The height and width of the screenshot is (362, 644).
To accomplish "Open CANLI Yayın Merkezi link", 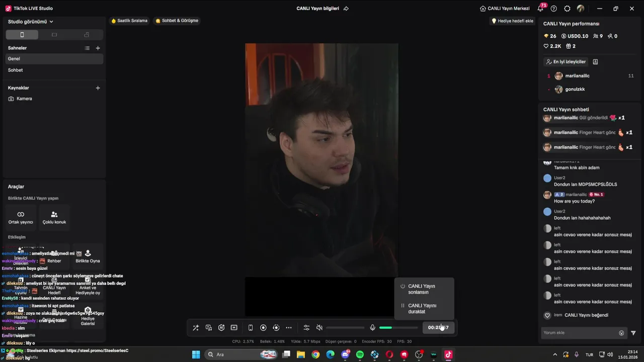I will (x=505, y=9).
